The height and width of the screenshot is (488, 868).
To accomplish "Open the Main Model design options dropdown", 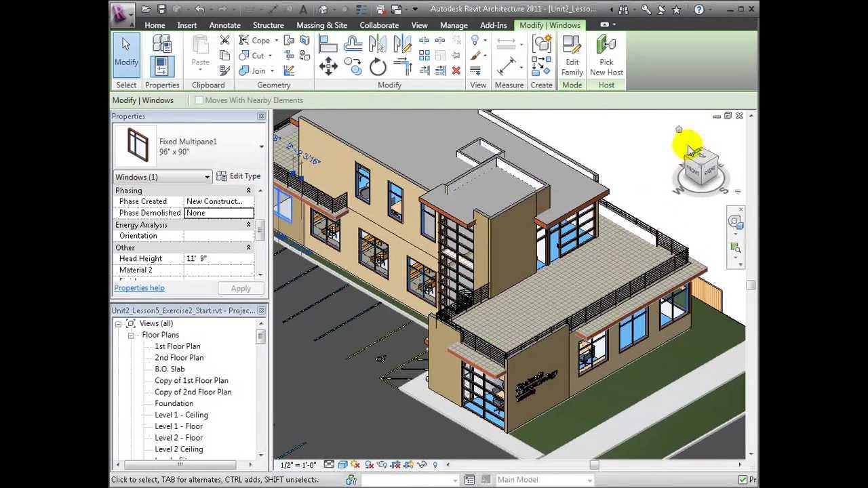I will [590, 480].
